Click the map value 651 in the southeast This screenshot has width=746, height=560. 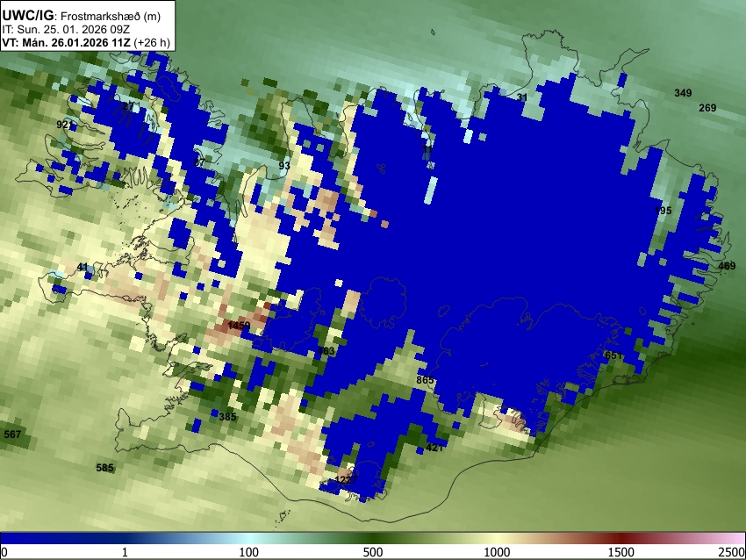(x=613, y=355)
